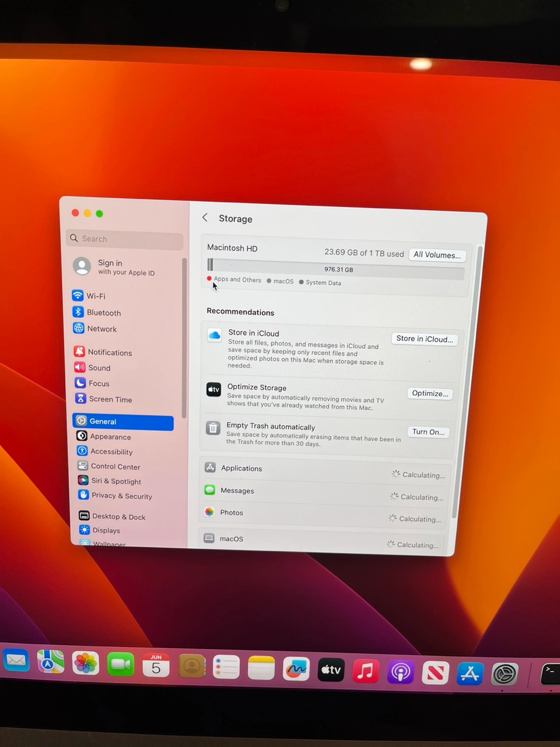Image resolution: width=560 pixels, height=747 pixels.
Task: Open Mail from the Dock
Action: pyautogui.click(x=17, y=660)
